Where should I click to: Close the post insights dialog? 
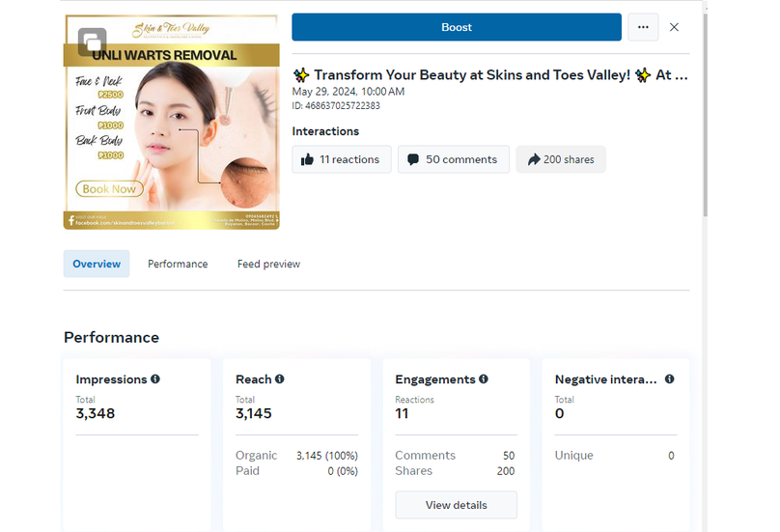674,27
